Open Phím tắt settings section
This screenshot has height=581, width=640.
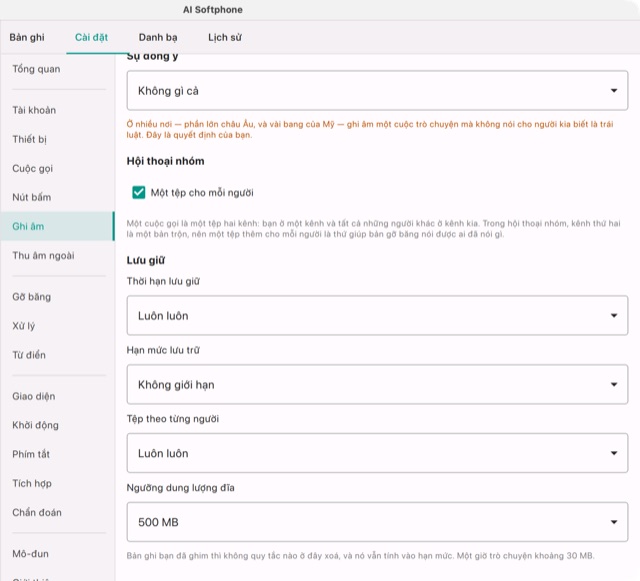pos(58,454)
